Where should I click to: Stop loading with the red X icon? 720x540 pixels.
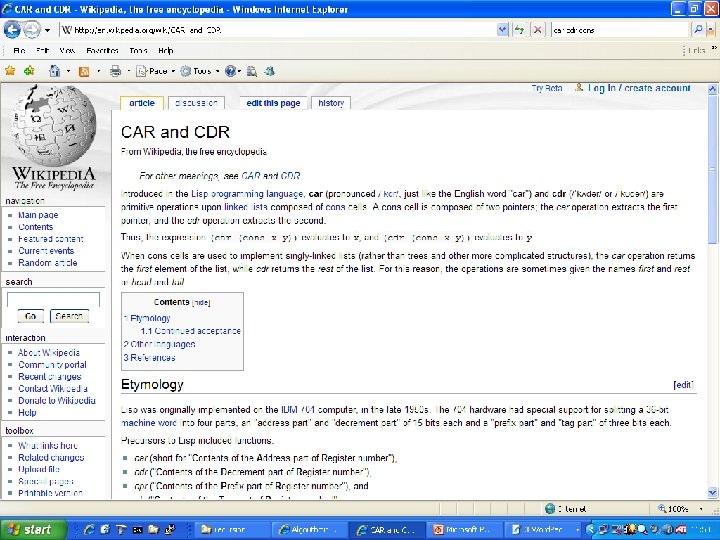(537, 30)
